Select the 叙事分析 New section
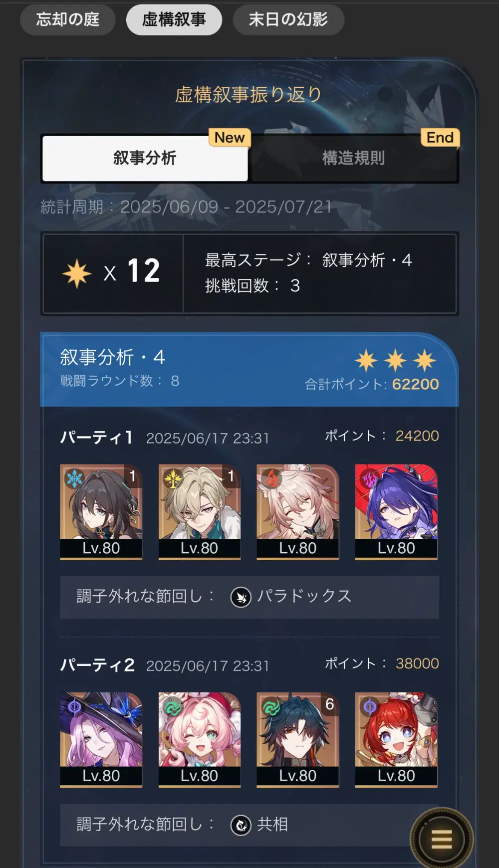499x868 pixels. [145, 158]
